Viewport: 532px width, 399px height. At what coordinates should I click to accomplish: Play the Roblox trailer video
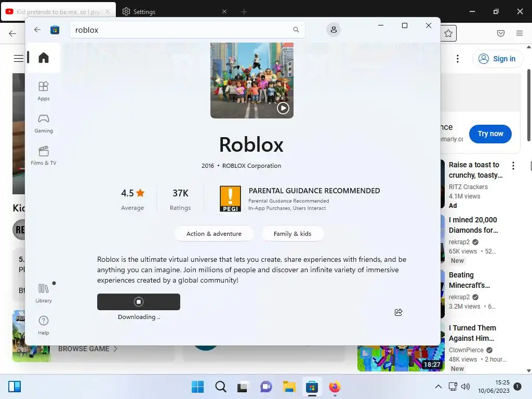[283, 108]
